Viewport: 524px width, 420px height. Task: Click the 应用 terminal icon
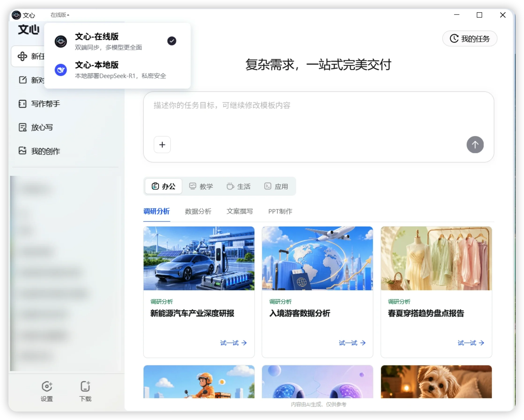[x=268, y=186]
